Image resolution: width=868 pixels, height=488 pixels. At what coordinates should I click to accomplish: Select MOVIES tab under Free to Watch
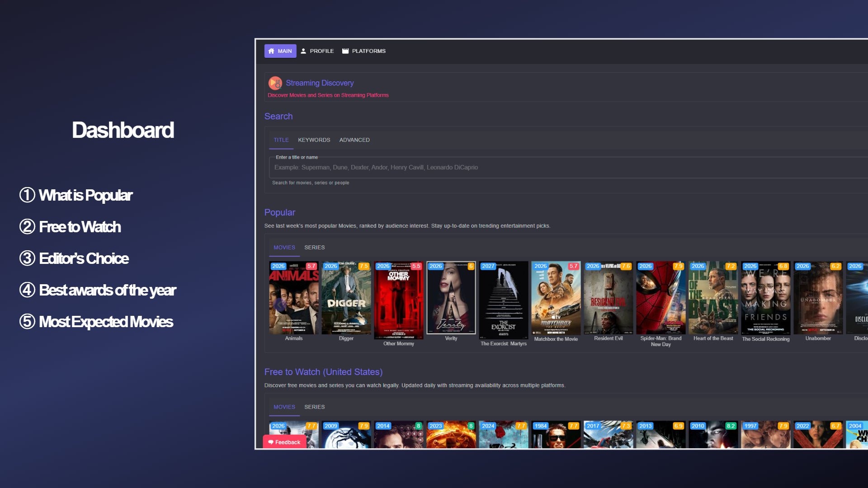click(x=284, y=407)
